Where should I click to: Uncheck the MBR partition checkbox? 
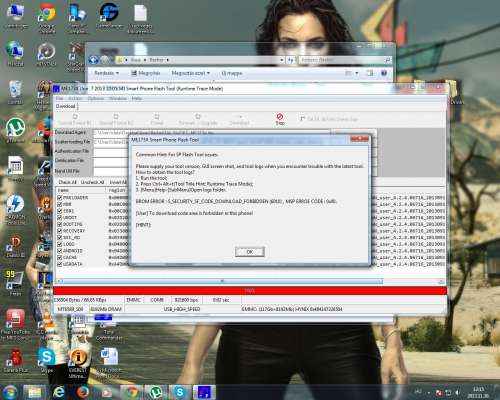point(60,204)
